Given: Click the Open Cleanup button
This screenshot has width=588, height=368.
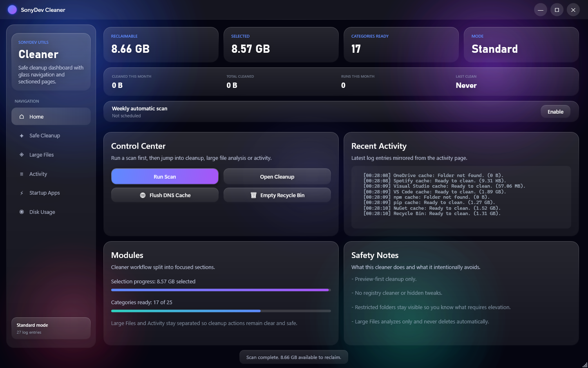Looking at the screenshot, I should click(x=277, y=177).
